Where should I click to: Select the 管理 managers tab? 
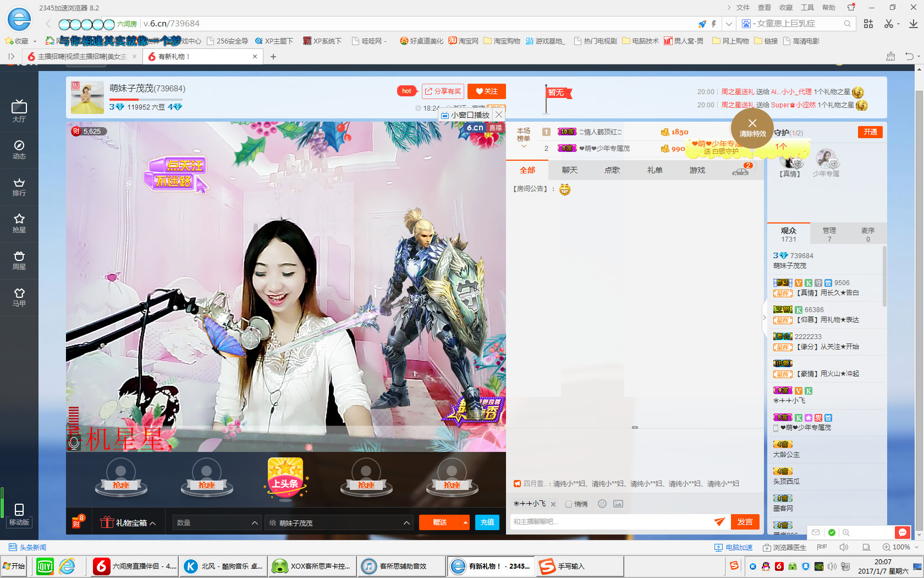[x=829, y=234]
